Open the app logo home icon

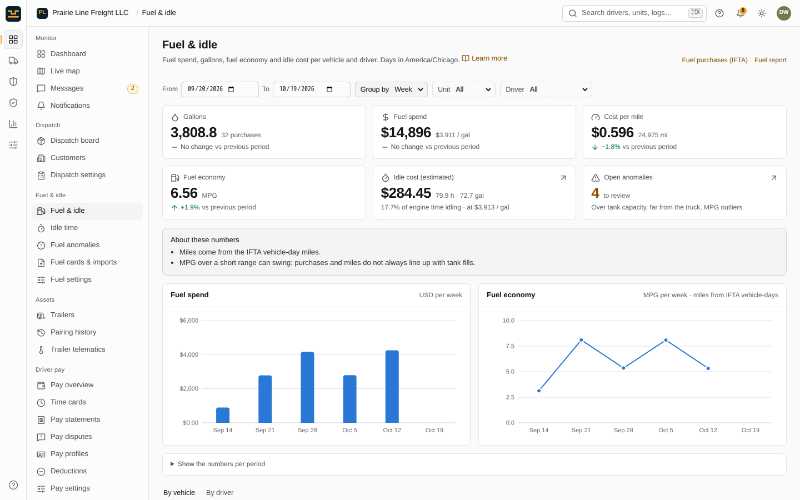coord(13,13)
